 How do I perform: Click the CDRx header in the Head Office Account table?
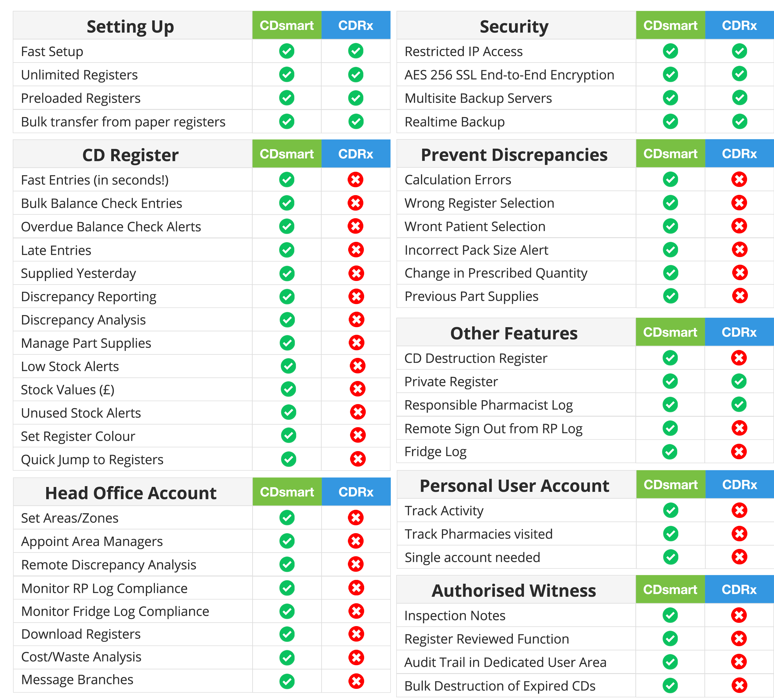(x=356, y=492)
